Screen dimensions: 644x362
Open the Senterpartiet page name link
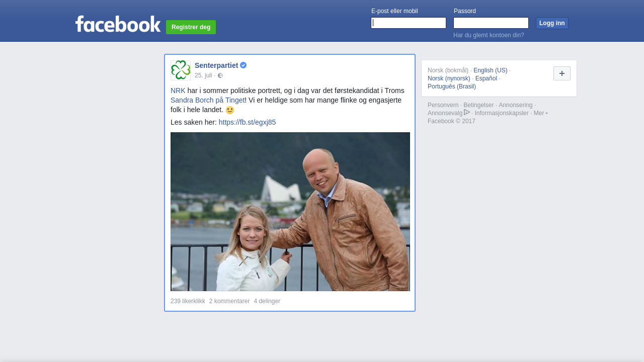(x=216, y=65)
